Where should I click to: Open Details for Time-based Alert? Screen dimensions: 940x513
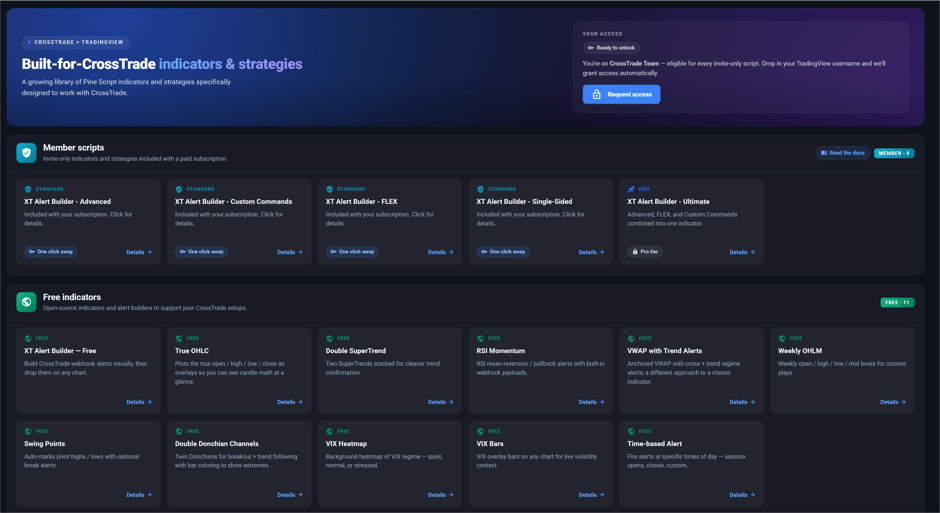pyautogui.click(x=742, y=494)
